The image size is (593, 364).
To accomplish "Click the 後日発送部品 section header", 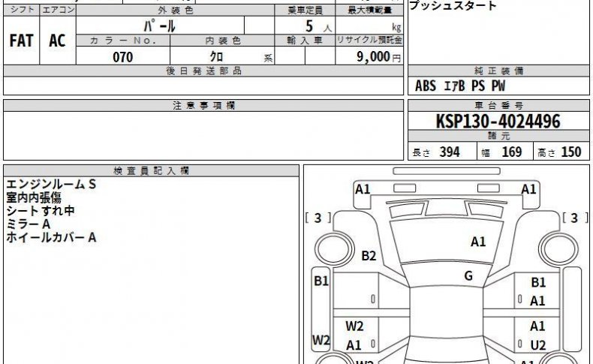I will point(203,71).
